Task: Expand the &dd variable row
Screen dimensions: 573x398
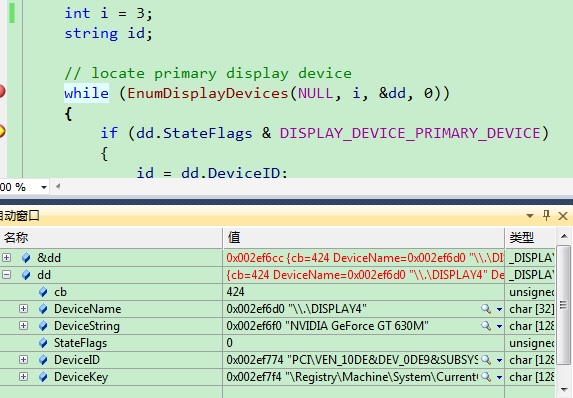Action: (6, 258)
